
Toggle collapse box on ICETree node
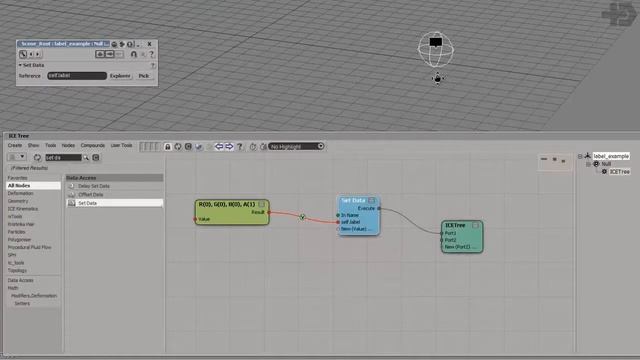click(x=475, y=225)
